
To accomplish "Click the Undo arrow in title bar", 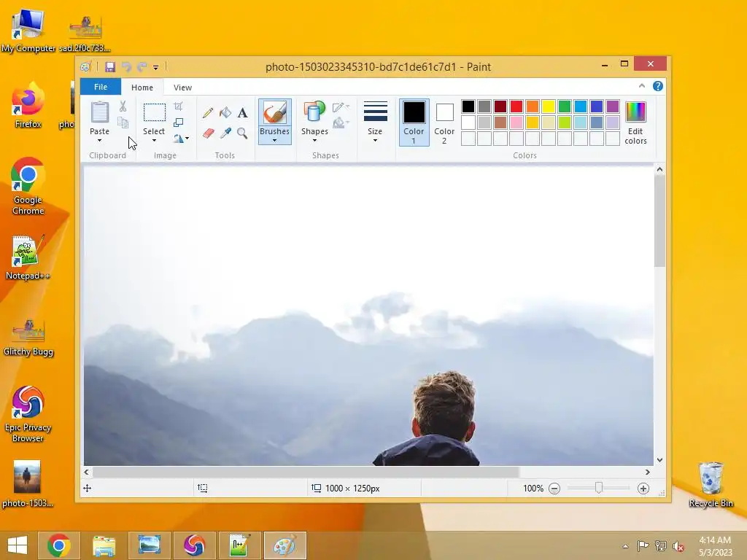I will [126, 67].
